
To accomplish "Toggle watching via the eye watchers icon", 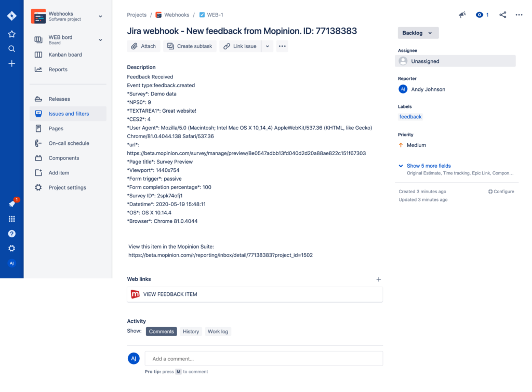I will point(479,15).
